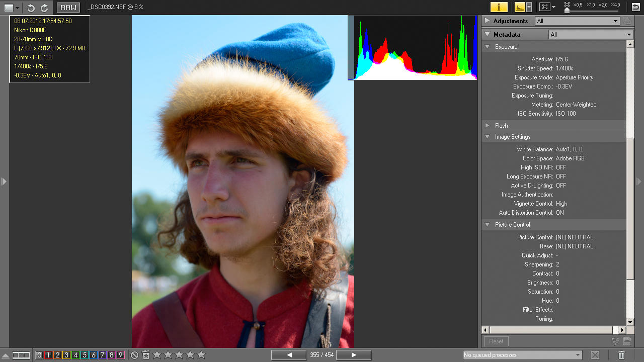Apply label 9 to the image
Viewport: 644px width, 362px height.
pos(120,355)
